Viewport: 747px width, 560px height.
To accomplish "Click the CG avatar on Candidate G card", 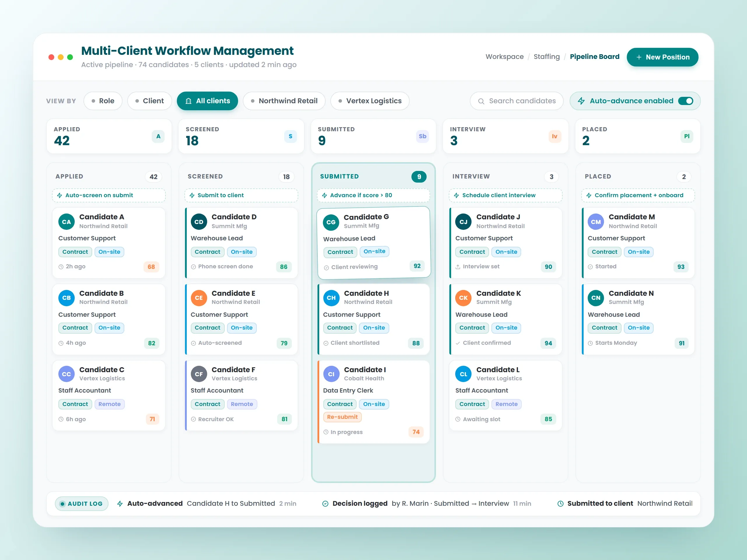I will click(331, 222).
